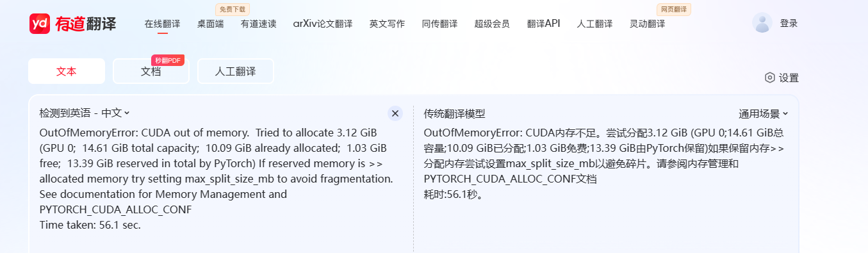Switch to the 人工翻译 tab below header

tap(235, 72)
